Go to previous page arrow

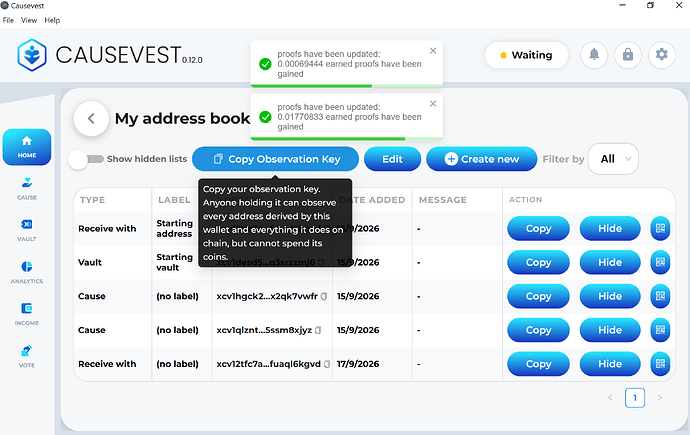[x=610, y=398]
